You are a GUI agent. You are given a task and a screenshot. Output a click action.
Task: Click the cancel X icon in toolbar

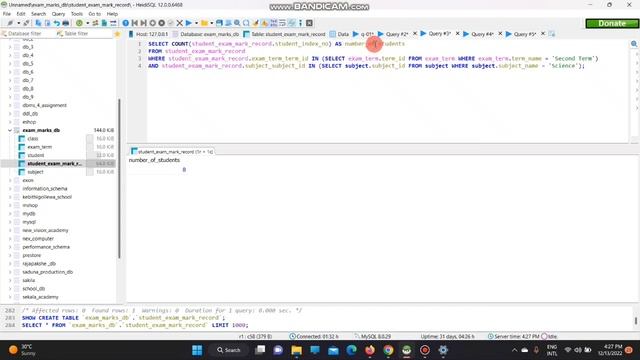click(179, 23)
